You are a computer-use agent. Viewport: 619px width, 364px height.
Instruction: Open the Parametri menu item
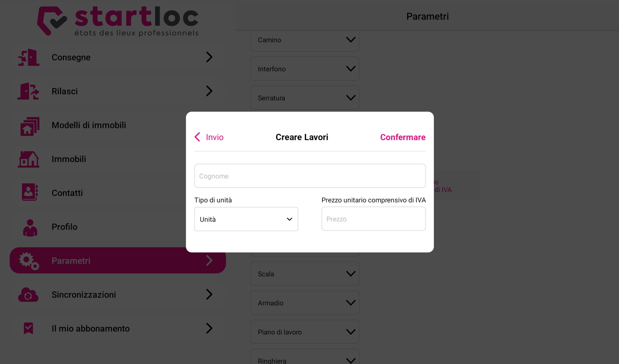118,260
